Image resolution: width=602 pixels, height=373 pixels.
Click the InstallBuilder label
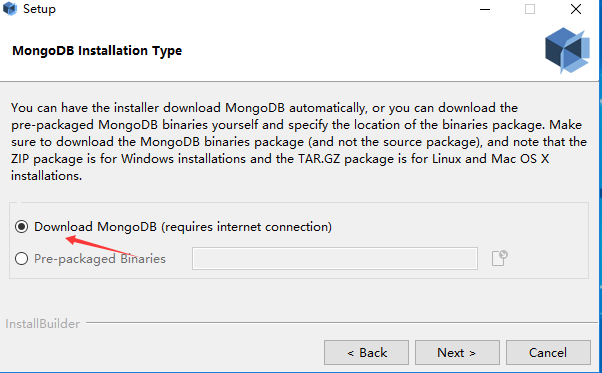tap(43, 323)
